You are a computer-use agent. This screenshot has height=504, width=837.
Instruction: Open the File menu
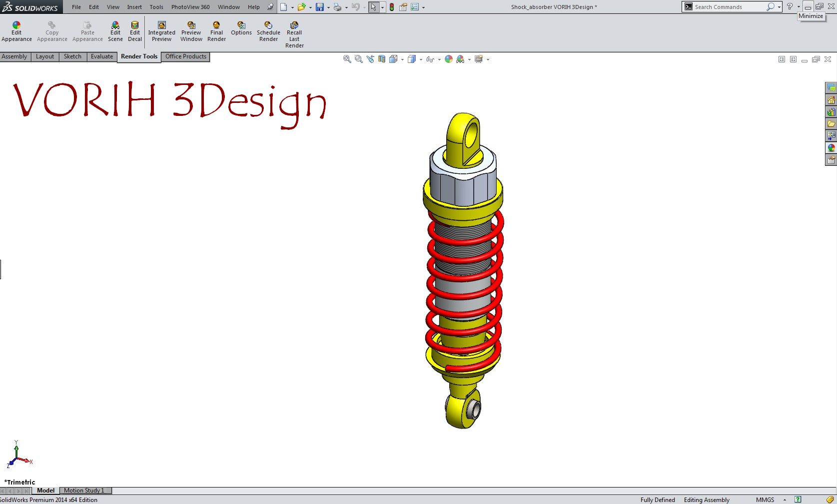(x=76, y=7)
